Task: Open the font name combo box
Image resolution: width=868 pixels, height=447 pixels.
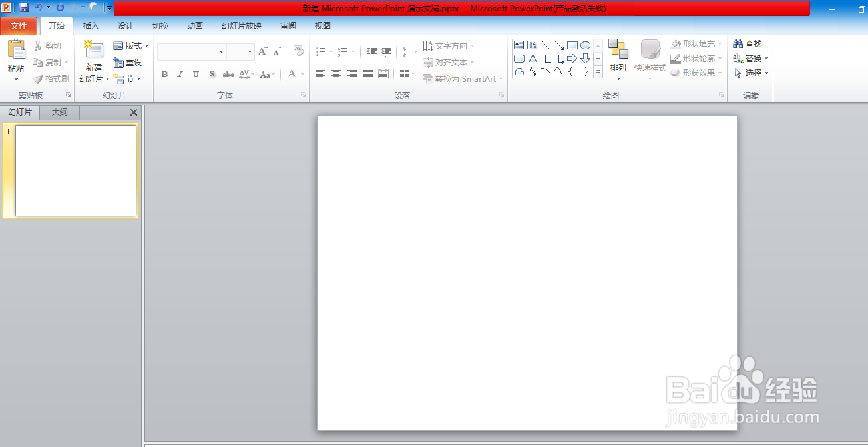Action: coord(192,52)
